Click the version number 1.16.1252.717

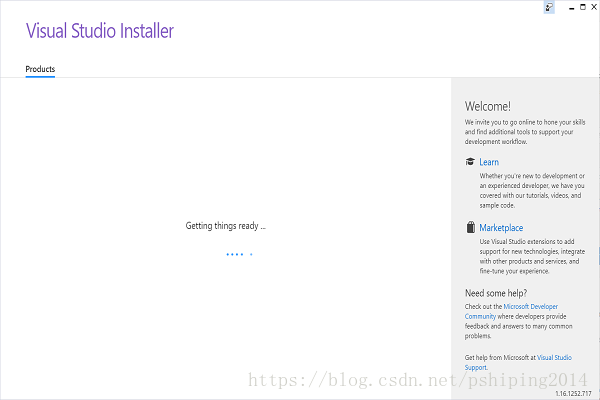point(573,393)
